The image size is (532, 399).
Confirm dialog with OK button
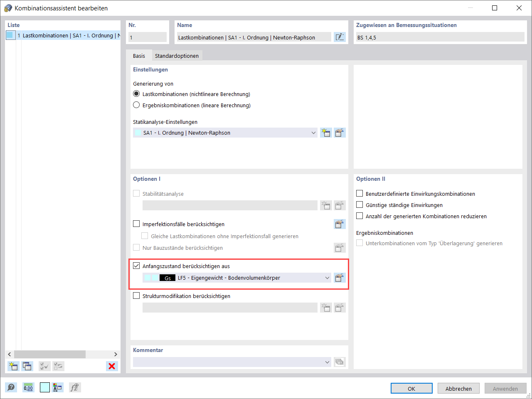[411, 389]
